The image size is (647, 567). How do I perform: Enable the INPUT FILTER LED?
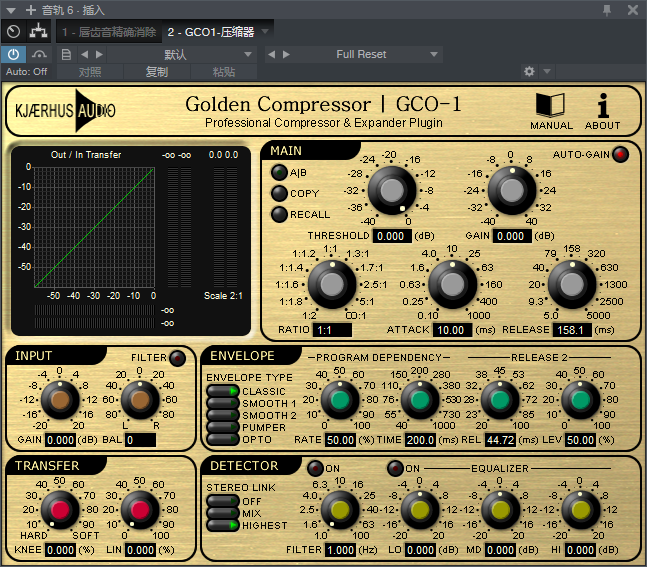177,357
